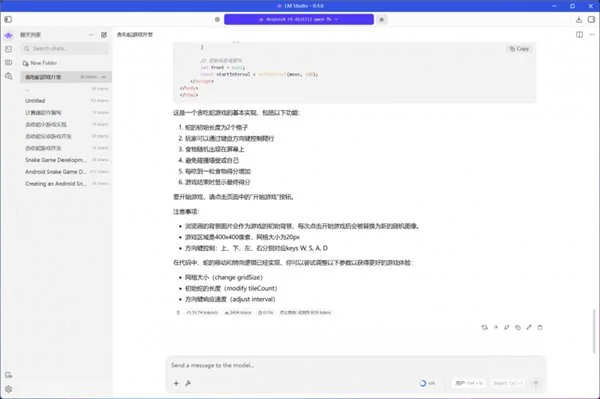Click the chat title in the header
Viewport: 600px width, 399px height.
tap(135, 34)
